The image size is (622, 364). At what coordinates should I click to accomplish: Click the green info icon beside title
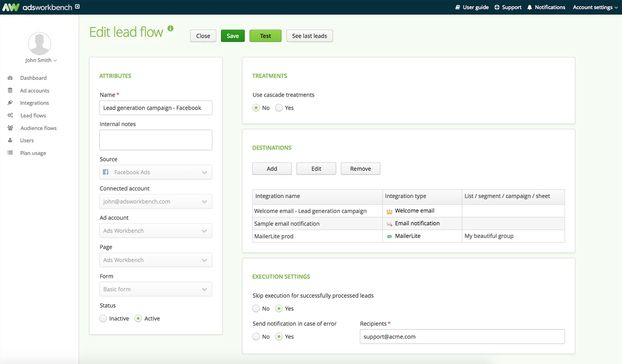[170, 29]
